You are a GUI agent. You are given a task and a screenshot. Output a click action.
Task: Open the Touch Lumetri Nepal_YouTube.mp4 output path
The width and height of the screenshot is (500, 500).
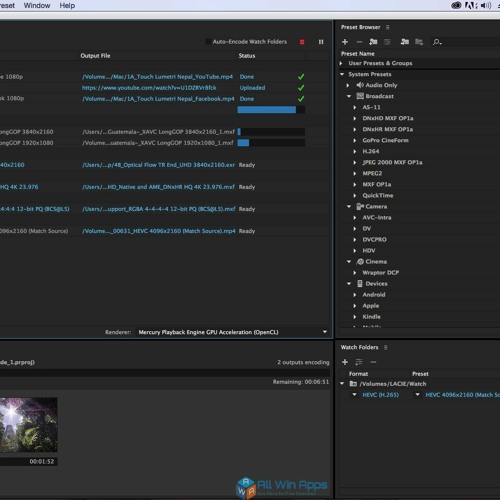pyautogui.click(x=157, y=77)
